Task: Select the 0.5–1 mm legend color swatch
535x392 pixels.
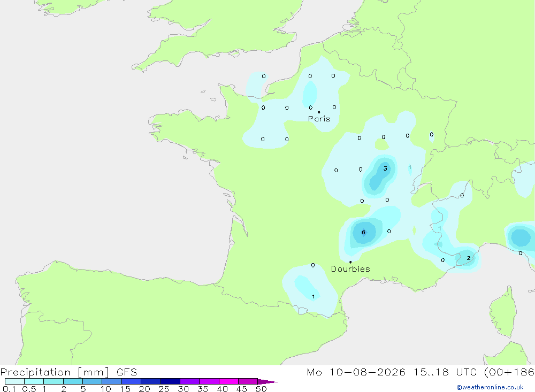Action: [34, 381]
